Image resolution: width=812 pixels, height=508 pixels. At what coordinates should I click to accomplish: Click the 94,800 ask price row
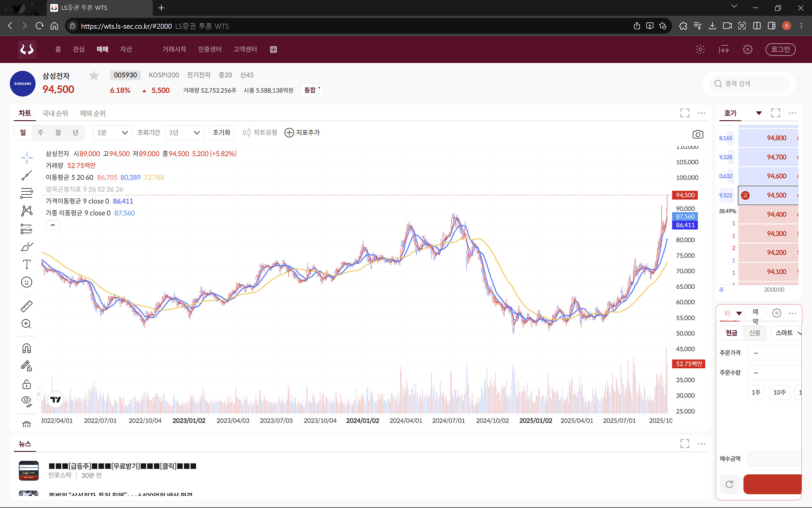768,138
